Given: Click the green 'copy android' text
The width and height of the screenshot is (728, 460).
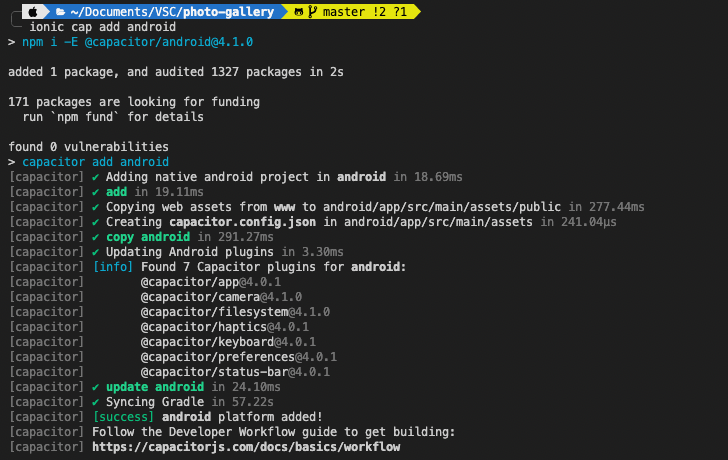Looking at the screenshot, I should coord(148,237).
